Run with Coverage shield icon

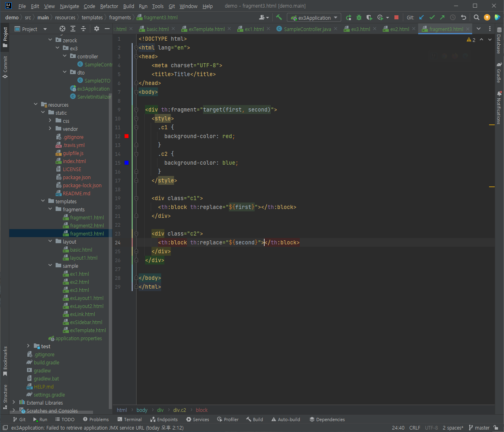(x=369, y=17)
